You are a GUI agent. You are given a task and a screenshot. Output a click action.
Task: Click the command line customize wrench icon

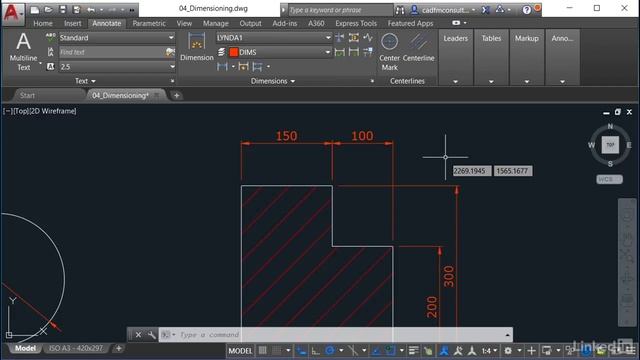pyautogui.click(x=151, y=335)
